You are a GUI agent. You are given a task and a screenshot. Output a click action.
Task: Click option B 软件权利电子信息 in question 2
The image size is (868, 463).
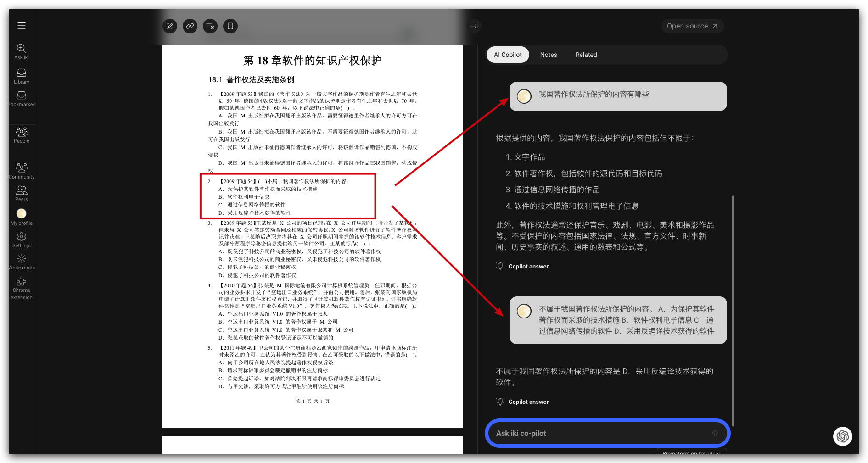[244, 197]
